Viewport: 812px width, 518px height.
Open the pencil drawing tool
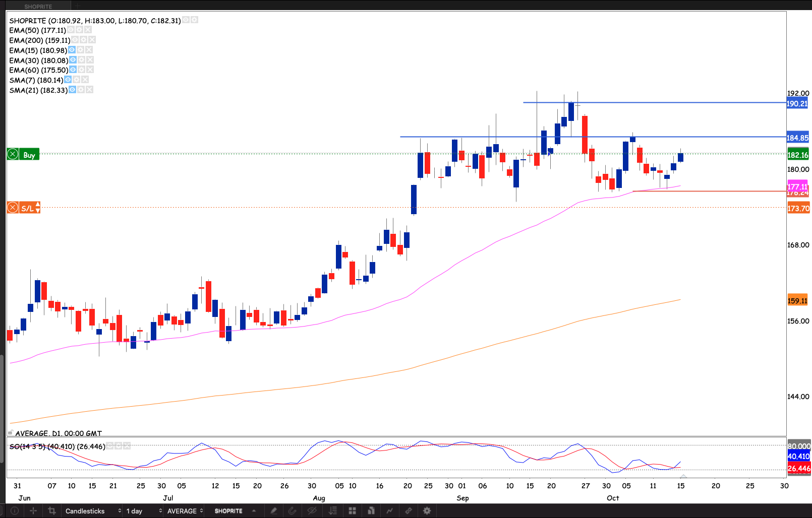(273, 511)
